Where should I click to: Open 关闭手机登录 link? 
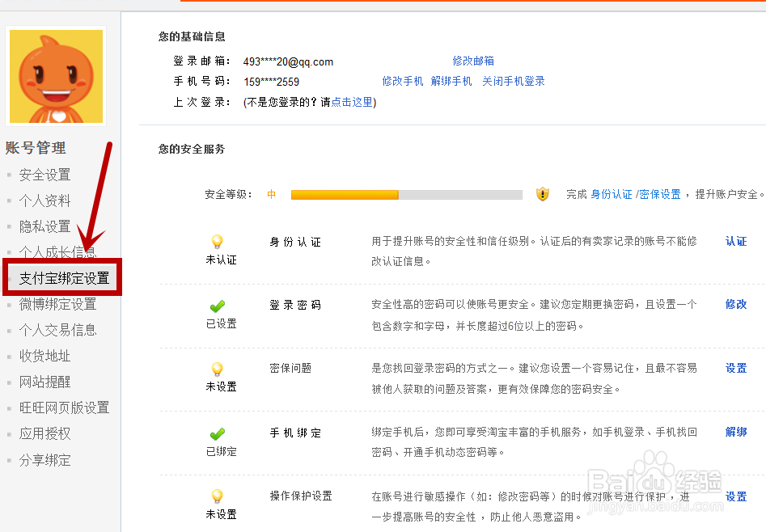[x=513, y=81]
